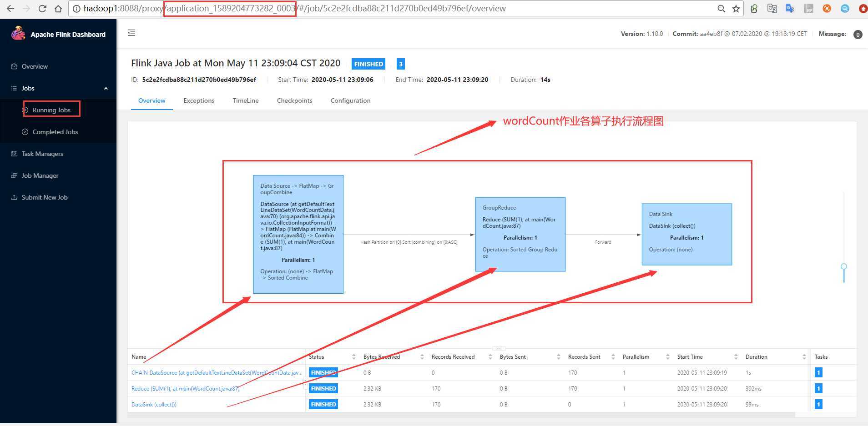The height and width of the screenshot is (426, 868).
Task: Click the Duration value 392ms
Action: (x=753, y=389)
